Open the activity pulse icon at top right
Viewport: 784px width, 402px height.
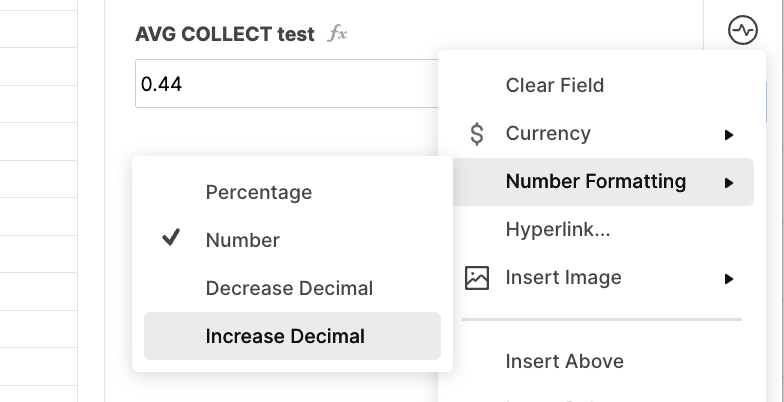tap(742, 30)
